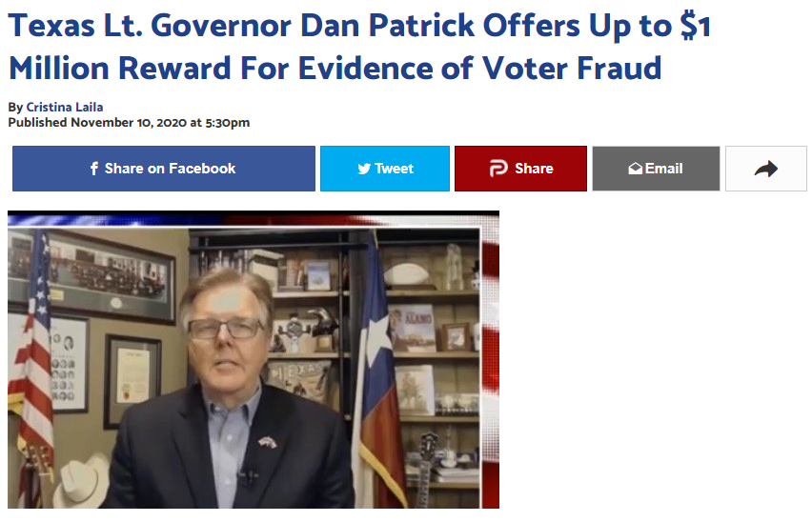Send the article using the Email button
Screen dimensions: 812x522
(656, 169)
